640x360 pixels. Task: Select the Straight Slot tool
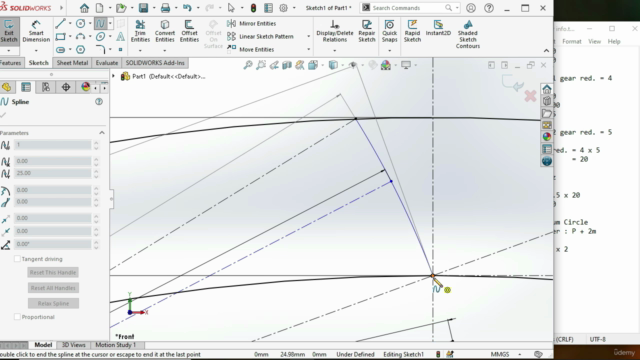60,50
